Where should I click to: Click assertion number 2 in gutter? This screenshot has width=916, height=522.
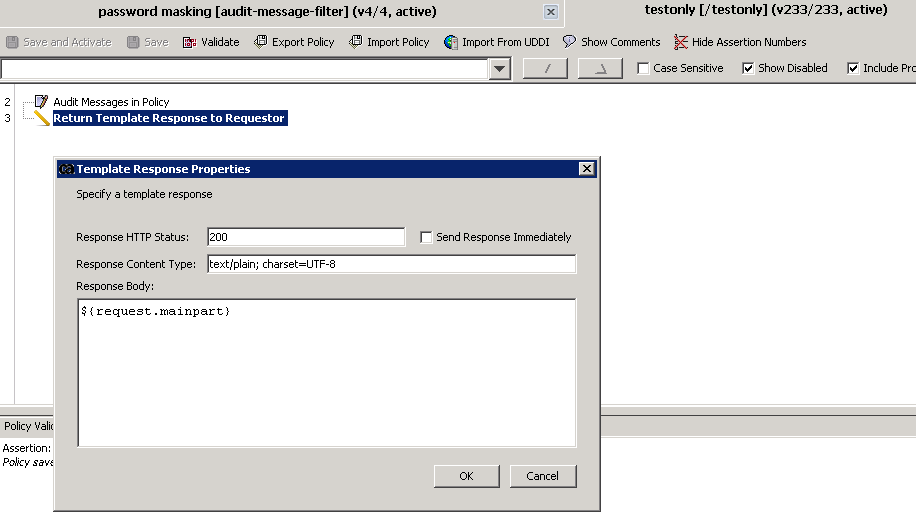coord(8,102)
